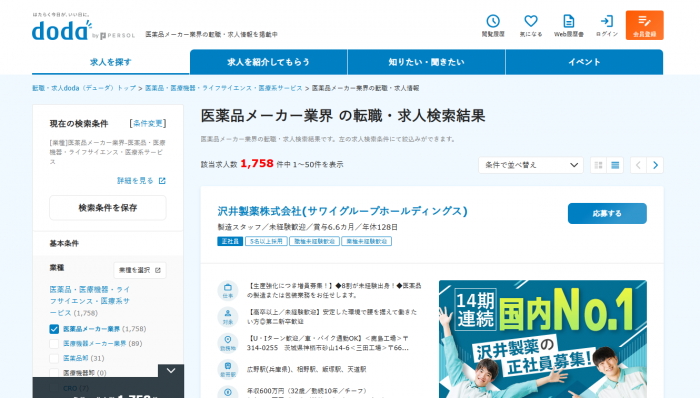The height and width of the screenshot is (398, 700).
Task: Open the Web履歴書 document icon
Action: click(x=569, y=25)
